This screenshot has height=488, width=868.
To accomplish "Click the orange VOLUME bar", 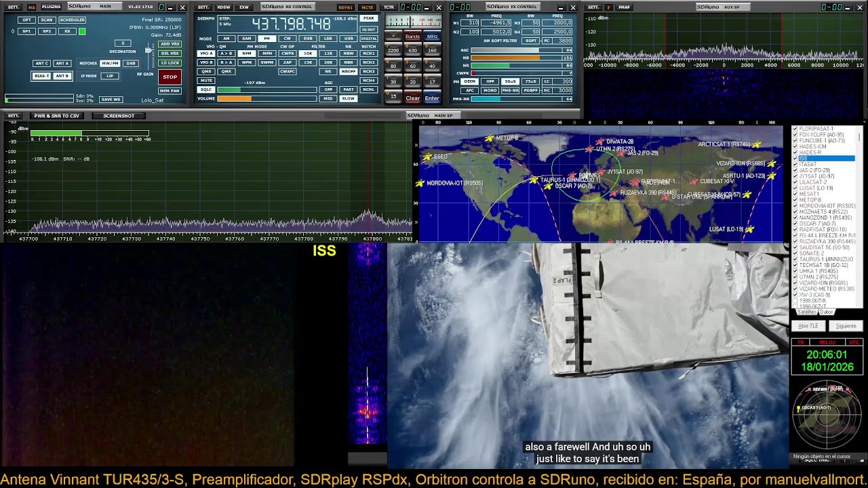I will (267, 99).
